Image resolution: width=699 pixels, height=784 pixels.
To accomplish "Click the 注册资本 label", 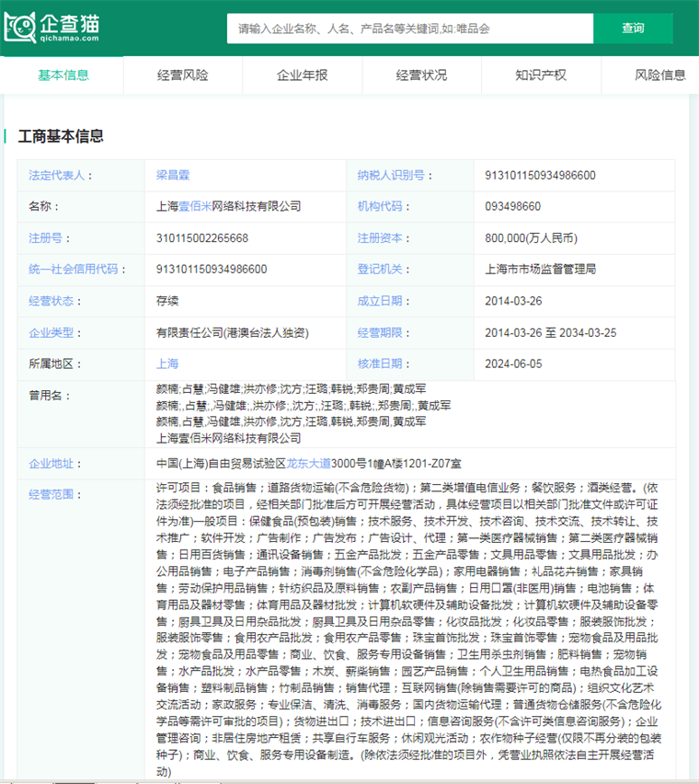I will point(380,238).
